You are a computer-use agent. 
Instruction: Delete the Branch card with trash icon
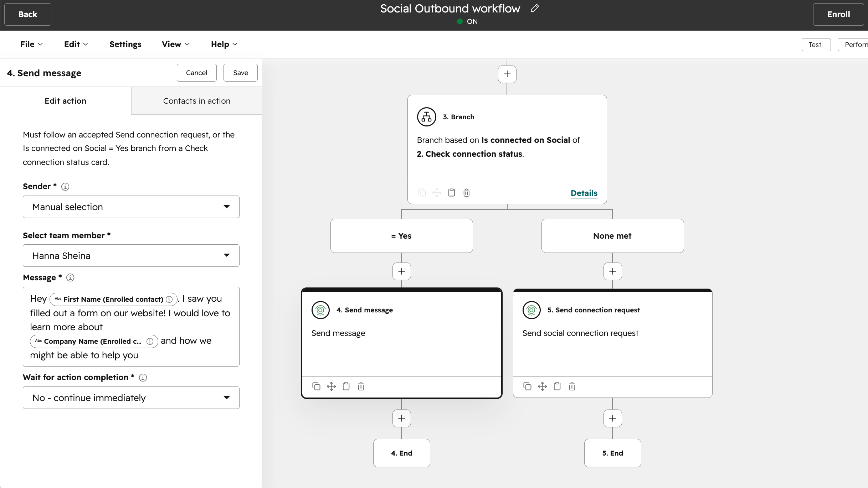pos(467,193)
